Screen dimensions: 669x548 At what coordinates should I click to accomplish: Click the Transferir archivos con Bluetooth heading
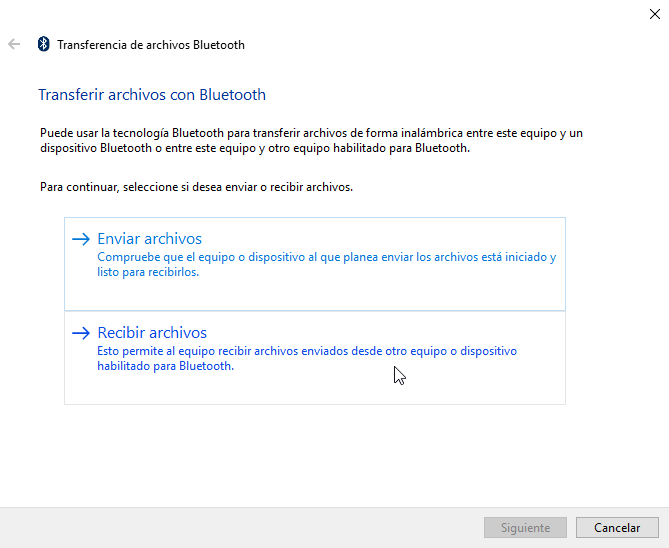(152, 94)
